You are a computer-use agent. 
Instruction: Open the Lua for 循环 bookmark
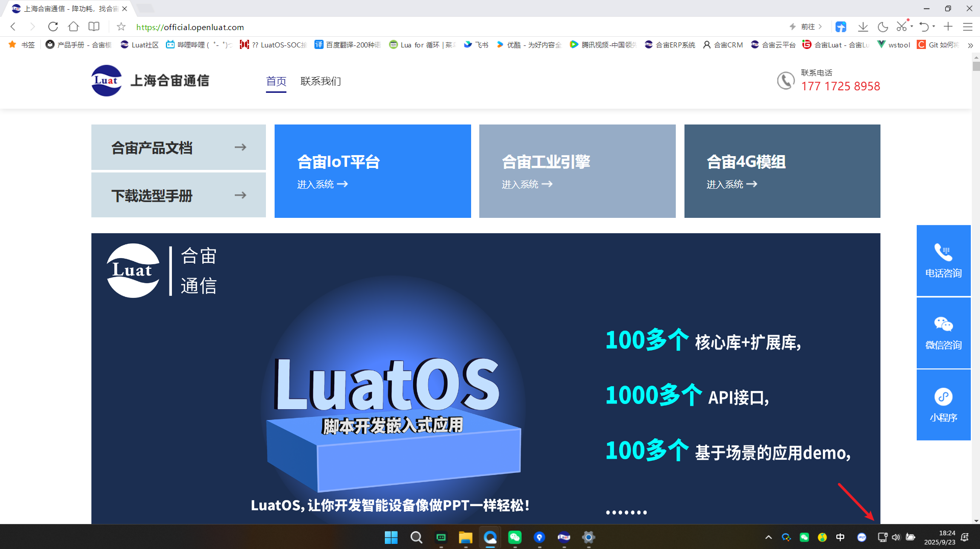click(422, 45)
